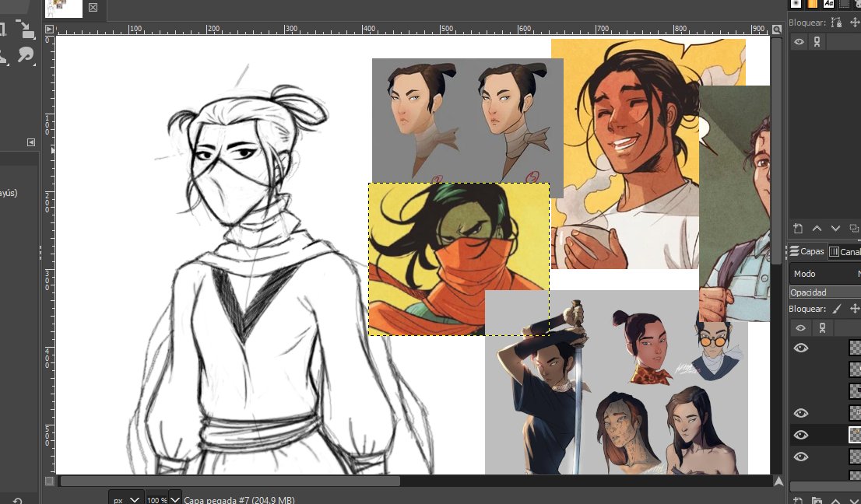861x504 pixels.
Task: Click the canvas vertical scrollbar
Action: click(776, 151)
